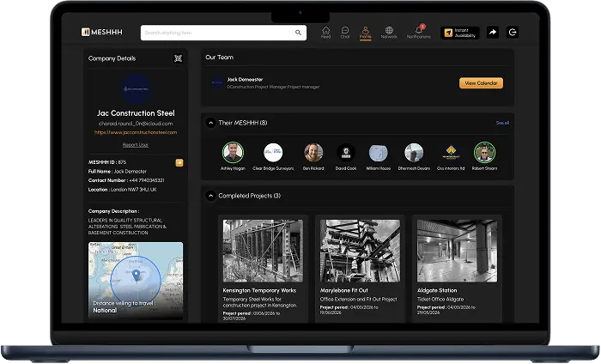Click the magnifier search icon
601x364 pixels.
298,33
